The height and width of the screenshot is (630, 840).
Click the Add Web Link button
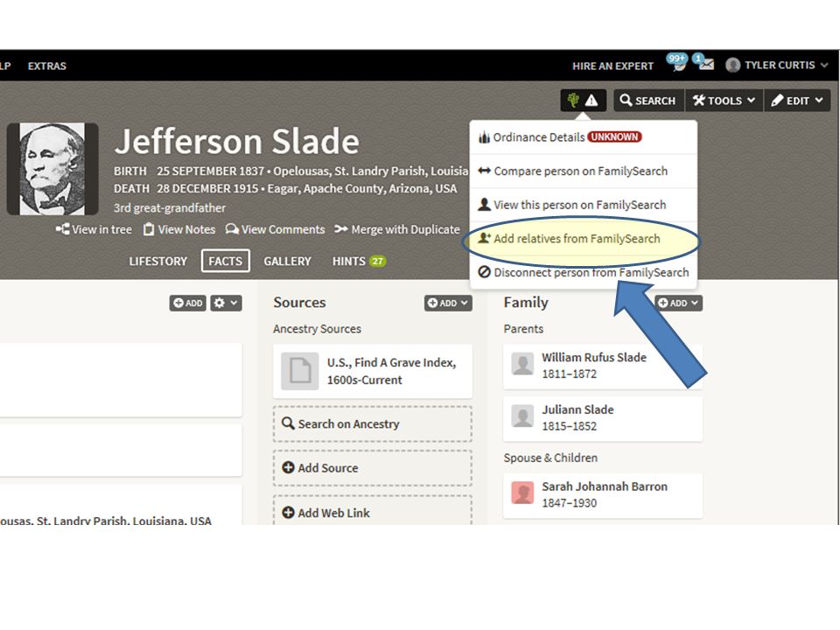[x=373, y=511]
